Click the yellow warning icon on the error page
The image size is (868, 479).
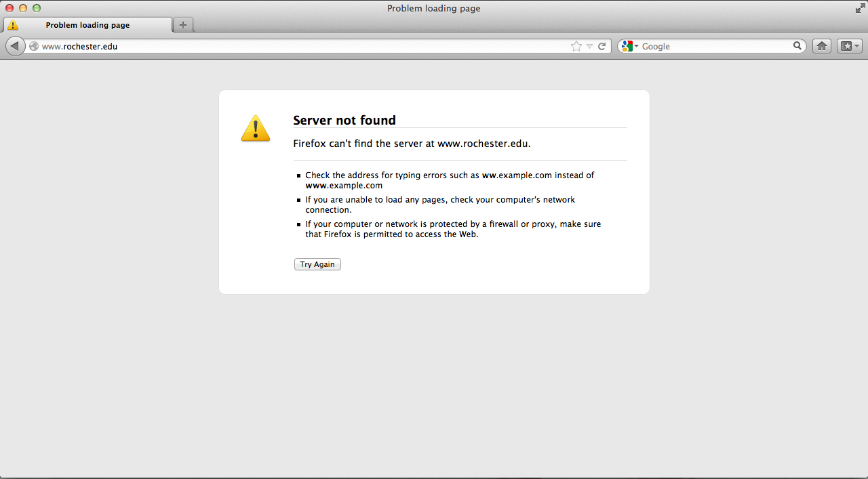(x=256, y=128)
